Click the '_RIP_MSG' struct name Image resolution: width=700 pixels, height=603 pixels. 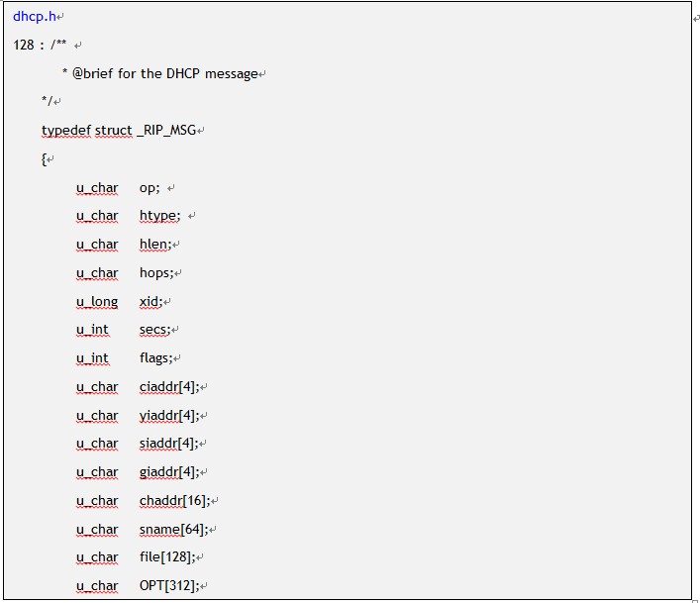(166, 131)
